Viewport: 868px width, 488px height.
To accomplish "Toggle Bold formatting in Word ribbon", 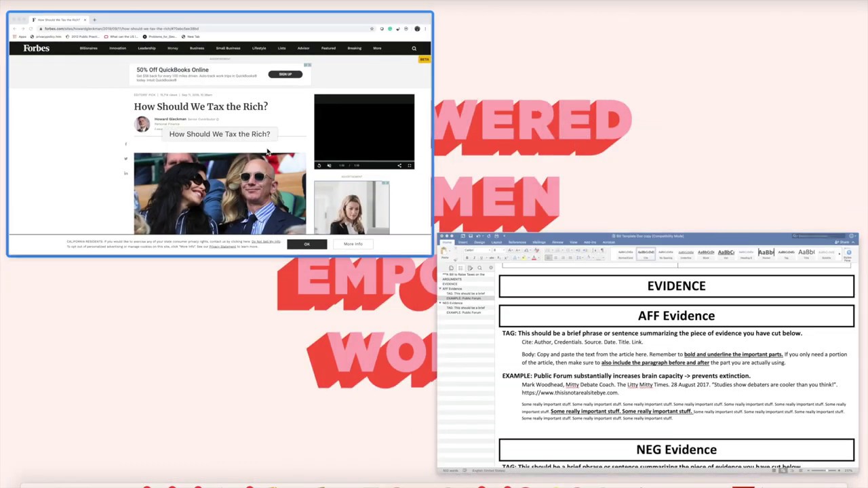I will [467, 258].
